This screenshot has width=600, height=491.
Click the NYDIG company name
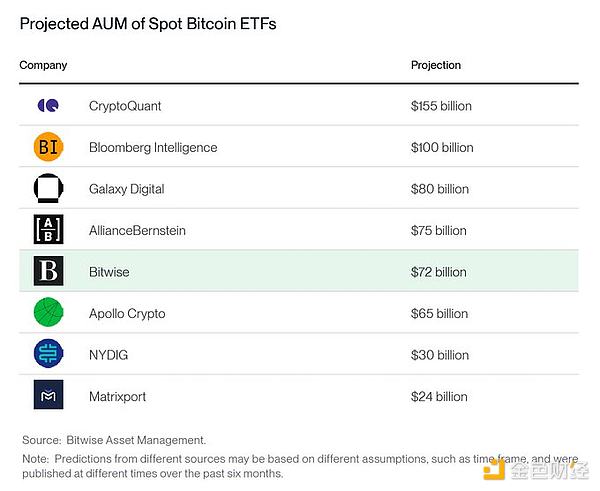point(109,355)
